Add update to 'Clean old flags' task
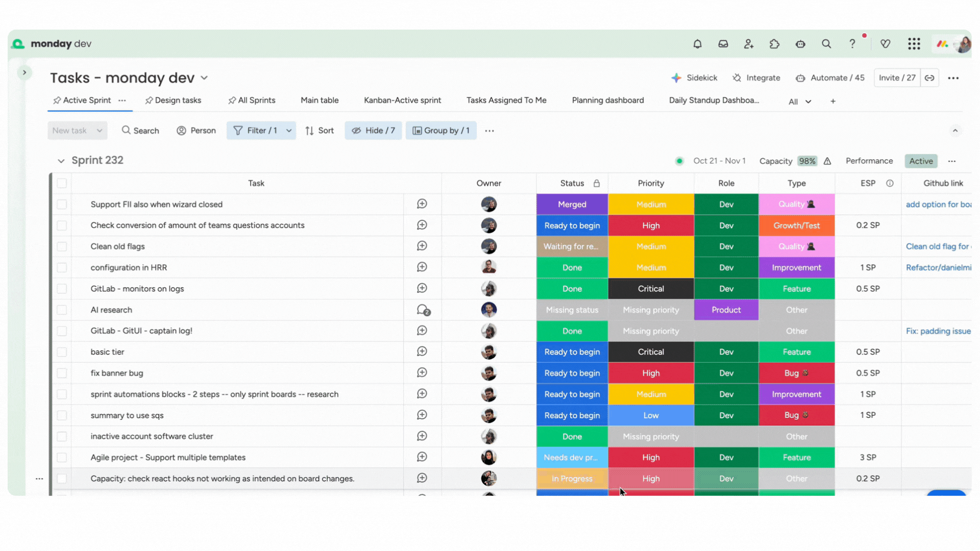 coord(422,246)
